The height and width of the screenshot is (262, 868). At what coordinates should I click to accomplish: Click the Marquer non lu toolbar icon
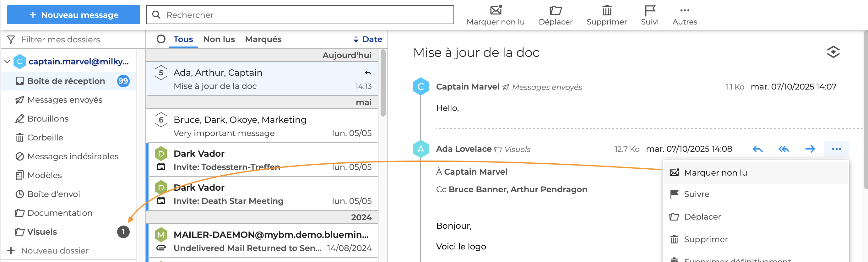pos(495,10)
